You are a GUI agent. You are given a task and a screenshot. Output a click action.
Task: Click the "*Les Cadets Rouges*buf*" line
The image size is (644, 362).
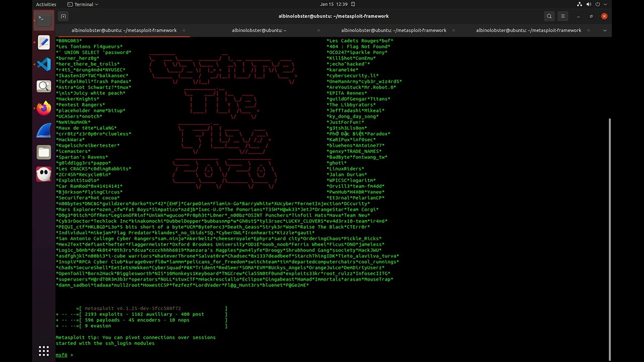tap(360, 41)
